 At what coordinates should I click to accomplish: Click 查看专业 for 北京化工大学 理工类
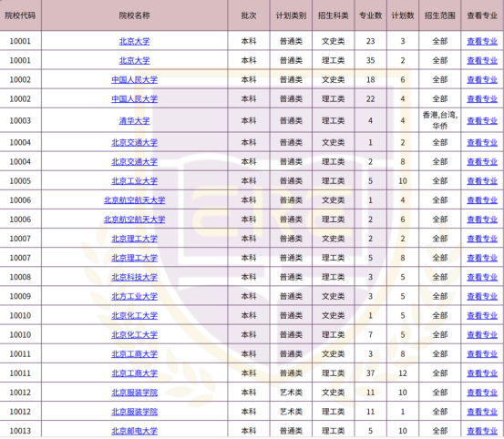482,334
